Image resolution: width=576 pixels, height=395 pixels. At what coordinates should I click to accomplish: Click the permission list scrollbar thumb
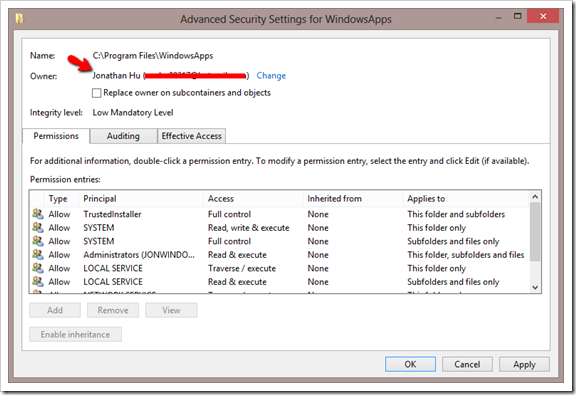click(x=535, y=231)
